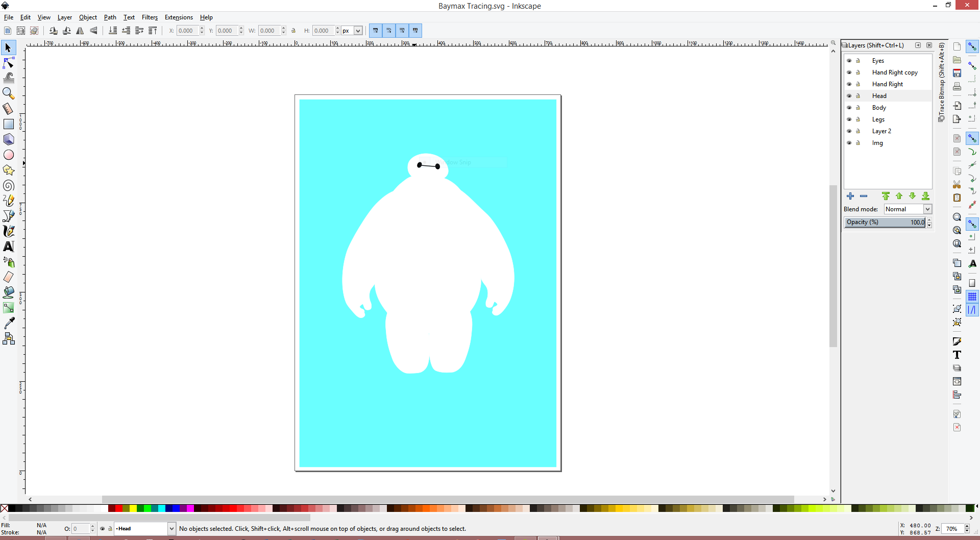Screen dimensions: 980x540
Task: Open the px units dropdown
Action: tap(352, 31)
